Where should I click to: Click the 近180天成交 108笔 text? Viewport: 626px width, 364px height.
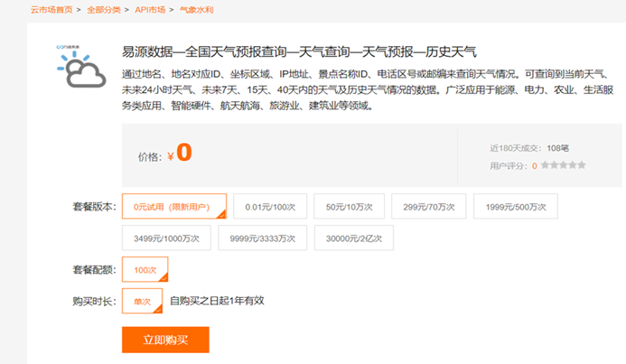pyautogui.click(x=529, y=148)
